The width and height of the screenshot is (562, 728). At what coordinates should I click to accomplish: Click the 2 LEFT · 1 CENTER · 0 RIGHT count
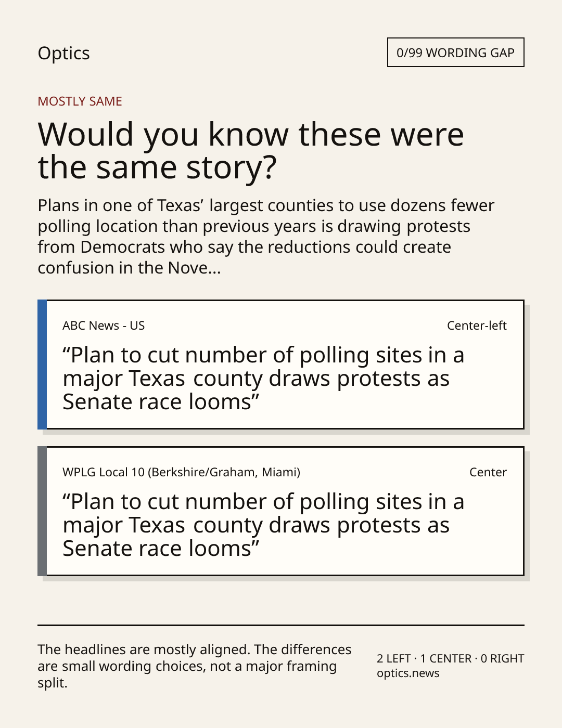[x=450, y=658]
